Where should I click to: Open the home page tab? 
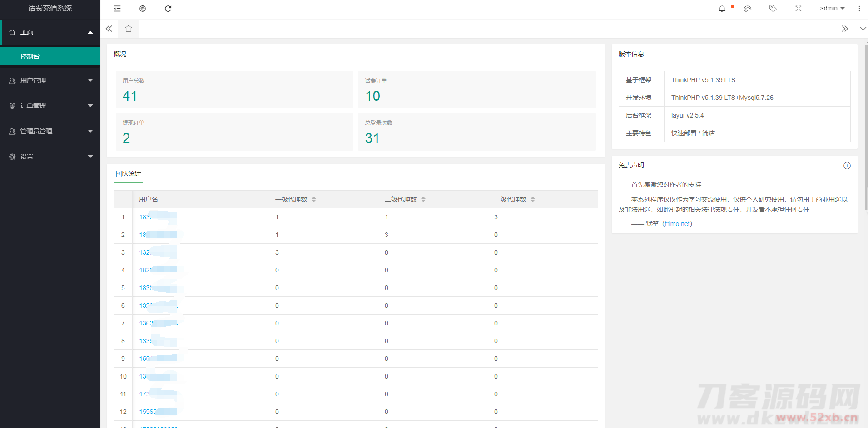[129, 29]
